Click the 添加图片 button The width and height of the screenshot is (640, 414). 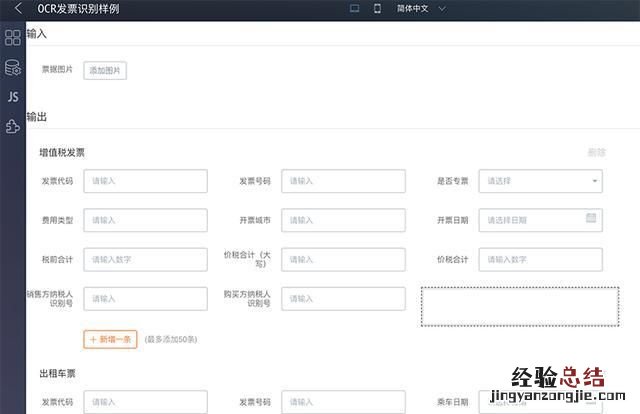click(105, 71)
